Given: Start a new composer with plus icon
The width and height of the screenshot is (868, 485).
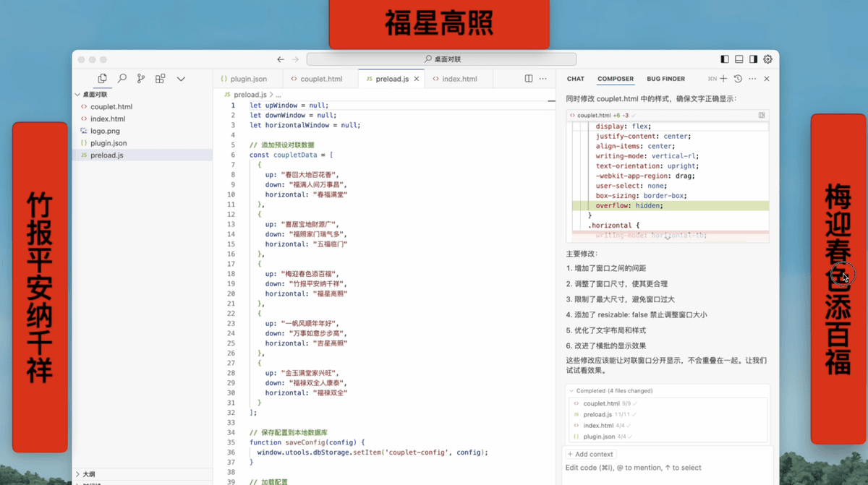Looking at the screenshot, I should 723,79.
